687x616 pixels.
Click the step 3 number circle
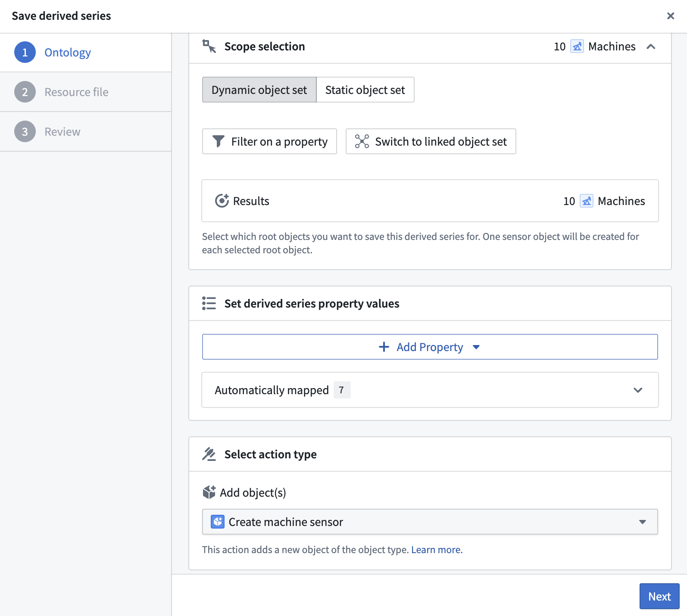click(25, 132)
